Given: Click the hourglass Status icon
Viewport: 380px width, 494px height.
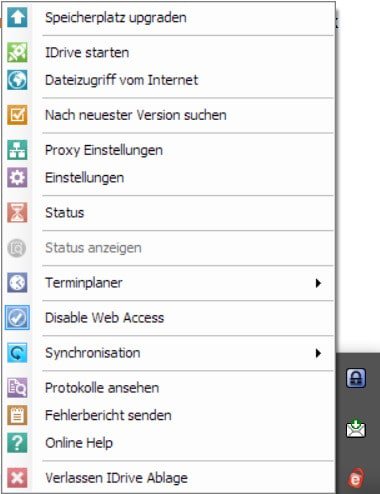Looking at the screenshot, I should (x=17, y=213).
